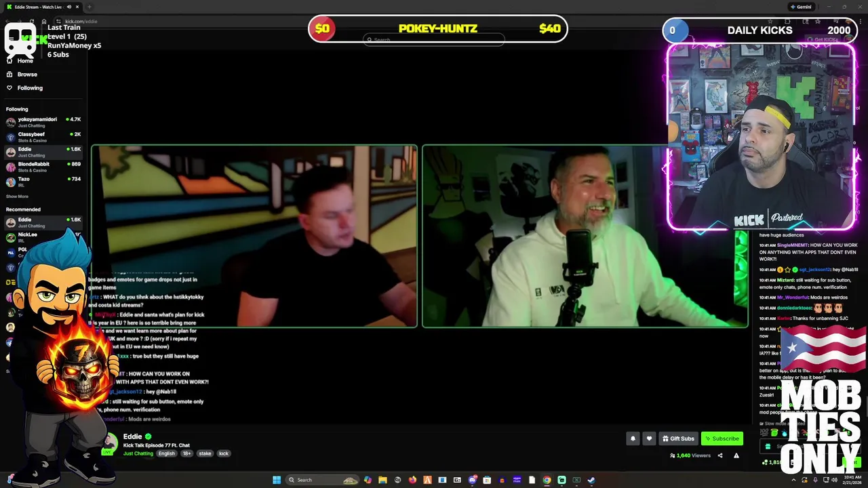Open Microsoft Store from taskbar

(x=487, y=480)
